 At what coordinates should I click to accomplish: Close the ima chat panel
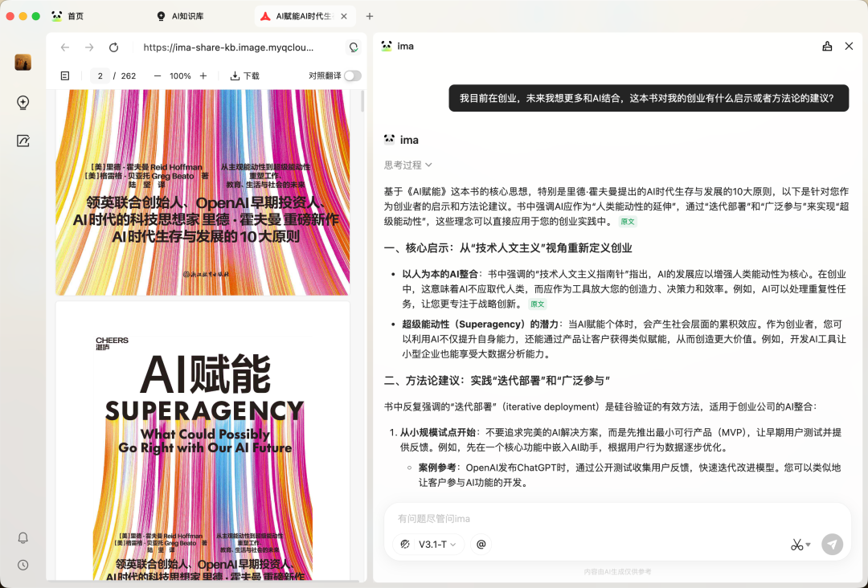pos(849,46)
